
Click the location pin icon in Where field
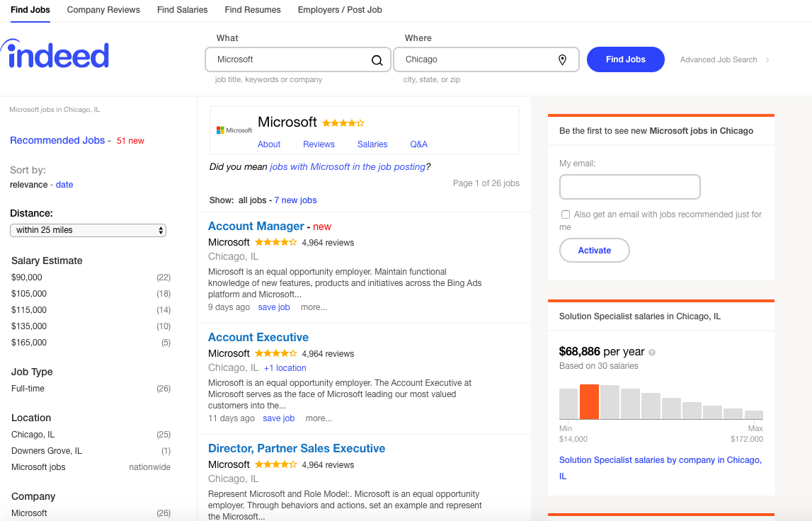tap(562, 60)
